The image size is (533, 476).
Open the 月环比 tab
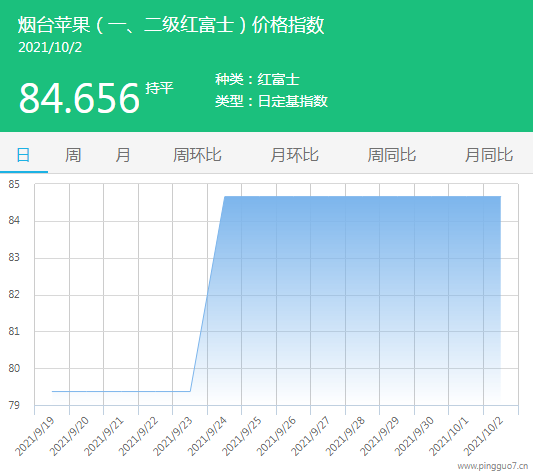pyautogui.click(x=294, y=155)
